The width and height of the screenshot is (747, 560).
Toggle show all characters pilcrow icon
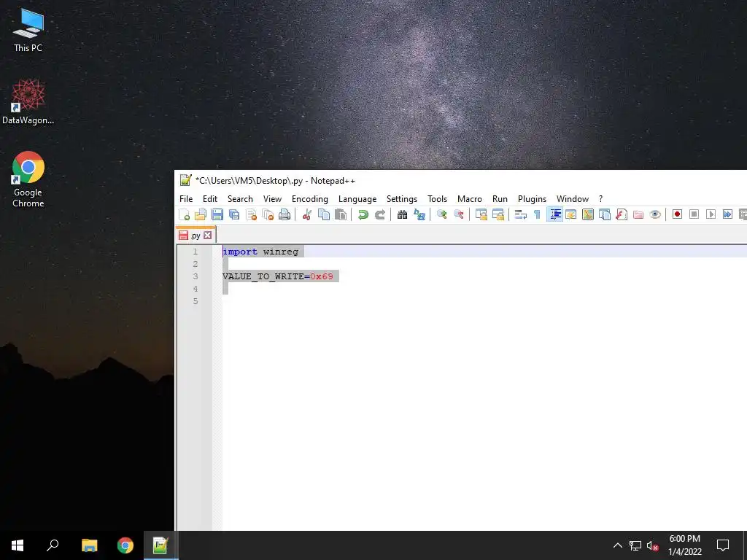click(x=537, y=214)
